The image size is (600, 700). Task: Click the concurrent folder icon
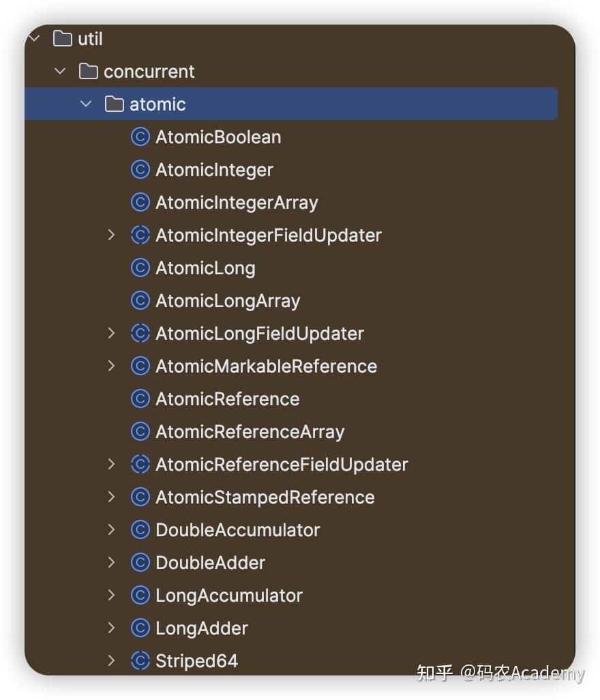[x=89, y=72]
